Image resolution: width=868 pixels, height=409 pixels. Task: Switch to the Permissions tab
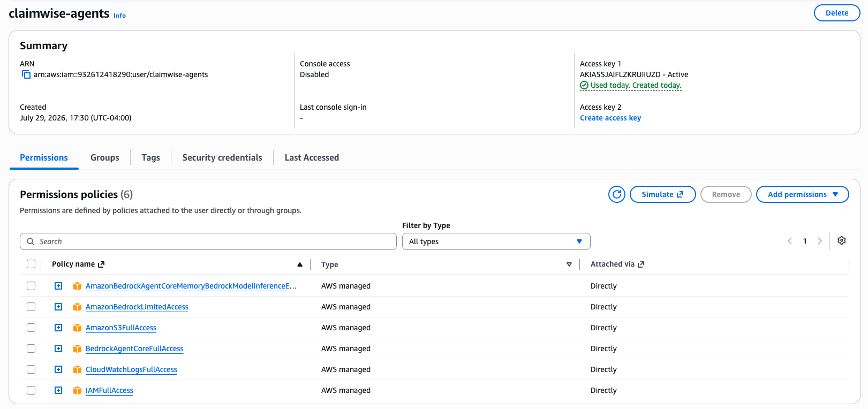[44, 157]
